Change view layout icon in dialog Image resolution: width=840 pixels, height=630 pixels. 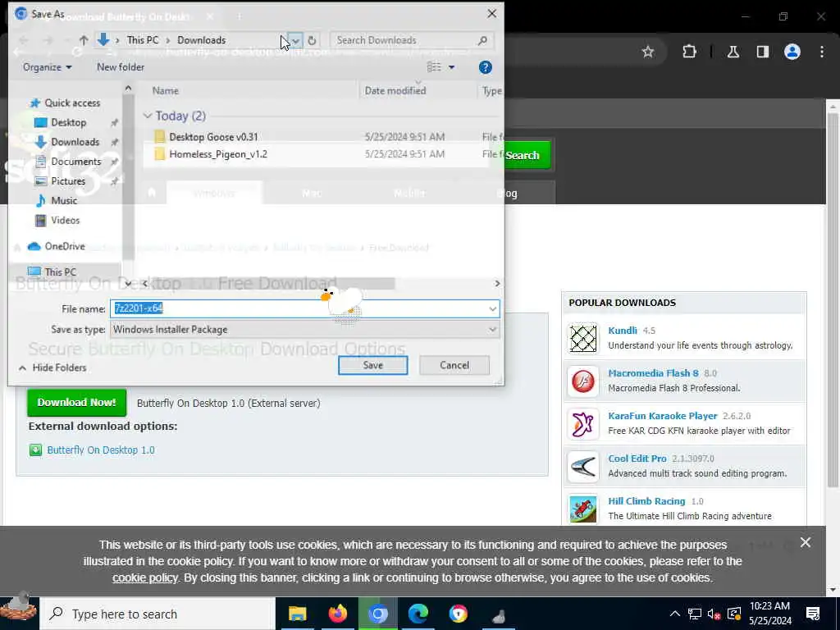coord(434,67)
